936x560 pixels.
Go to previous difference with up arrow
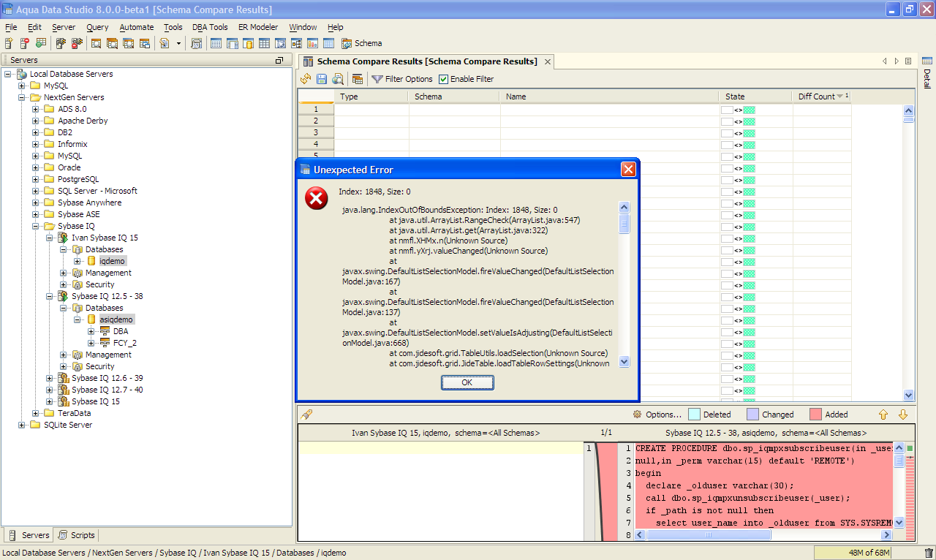883,415
